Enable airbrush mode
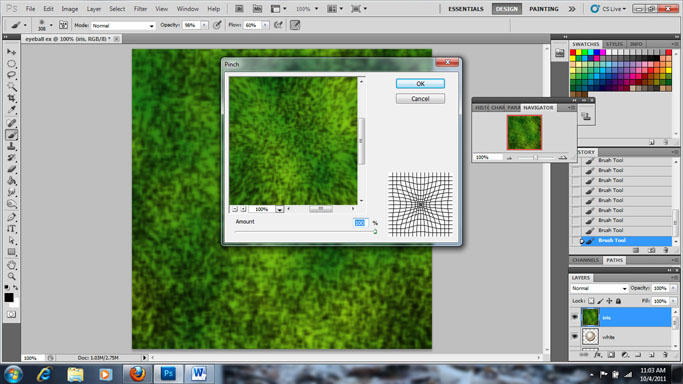Viewport: 683px width, 384px height. [278, 25]
